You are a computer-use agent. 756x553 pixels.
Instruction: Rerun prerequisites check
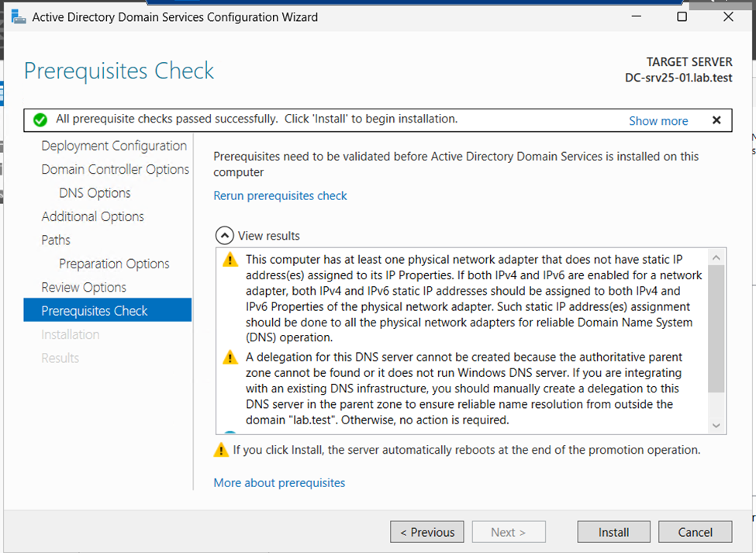click(x=280, y=195)
